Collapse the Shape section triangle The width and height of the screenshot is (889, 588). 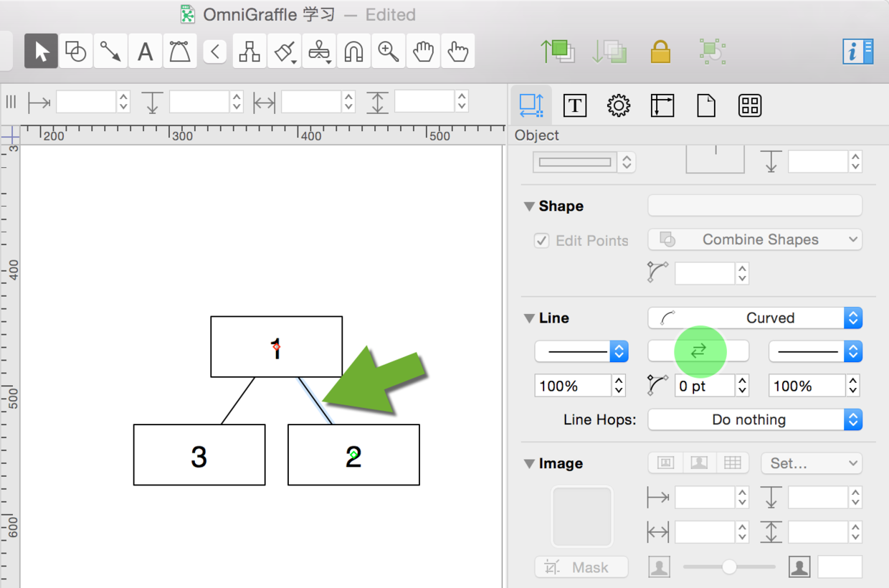click(x=529, y=207)
